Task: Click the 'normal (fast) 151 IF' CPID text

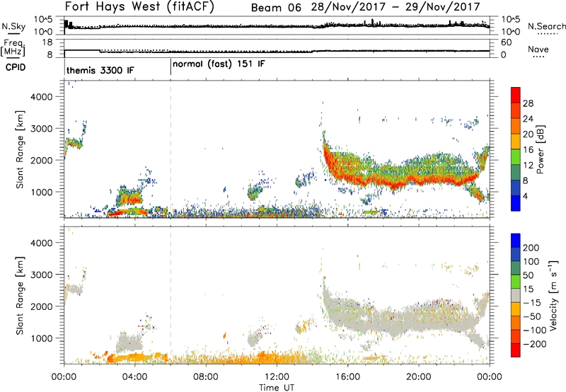Action: tap(219, 64)
